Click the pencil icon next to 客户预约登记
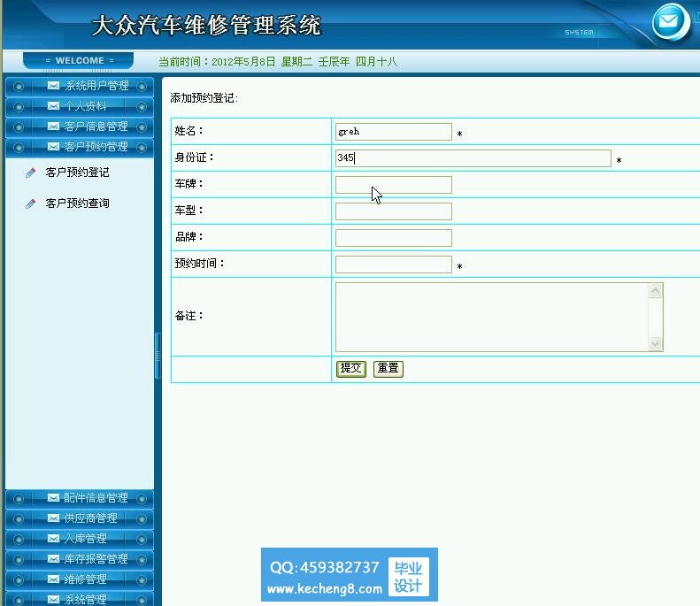Viewport: 700px width, 606px height. 30,173
